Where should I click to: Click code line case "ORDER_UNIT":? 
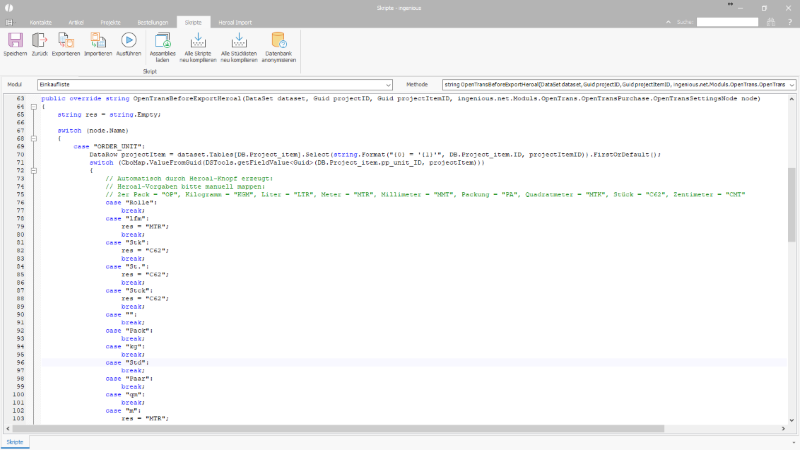(109, 146)
